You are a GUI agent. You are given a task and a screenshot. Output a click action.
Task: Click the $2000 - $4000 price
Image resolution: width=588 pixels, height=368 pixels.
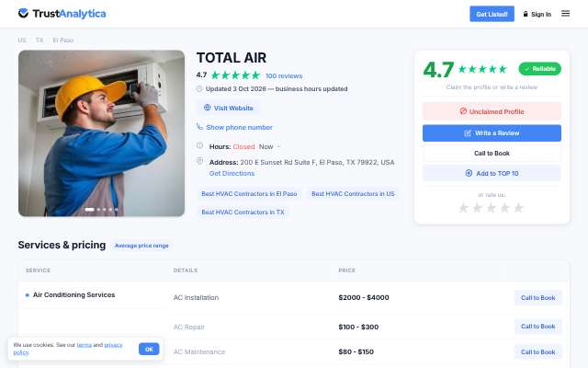[364, 297]
